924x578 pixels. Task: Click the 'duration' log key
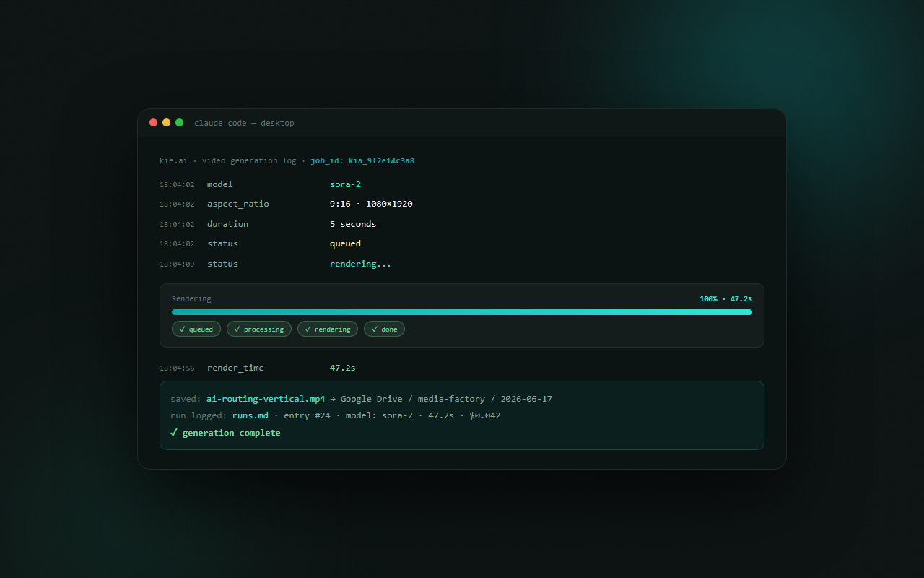coord(227,224)
